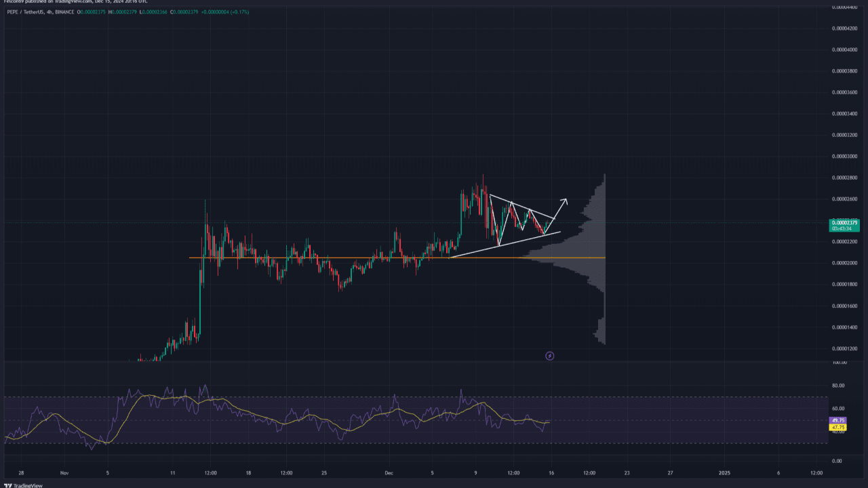Click the 2025 label on time axis
868x488 pixels.
(x=724, y=473)
